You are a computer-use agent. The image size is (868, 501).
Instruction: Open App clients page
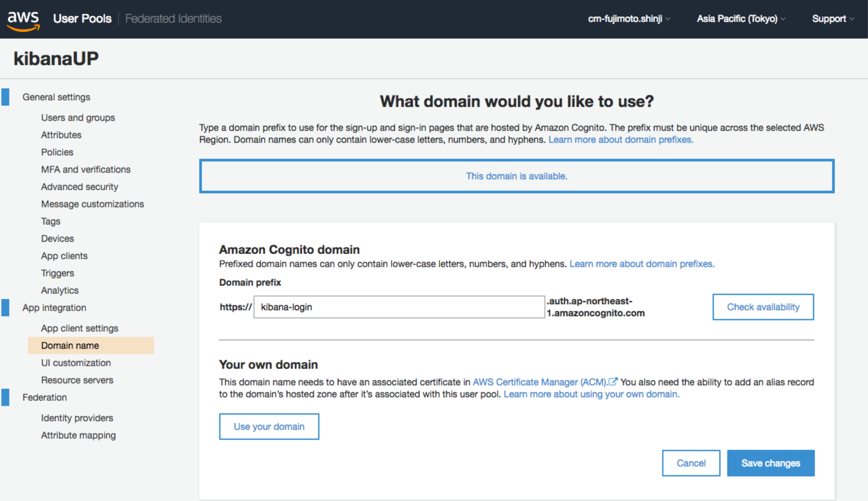click(64, 256)
